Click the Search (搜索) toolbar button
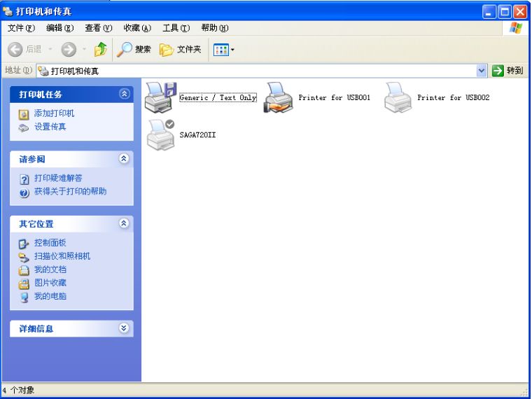 click(134, 49)
